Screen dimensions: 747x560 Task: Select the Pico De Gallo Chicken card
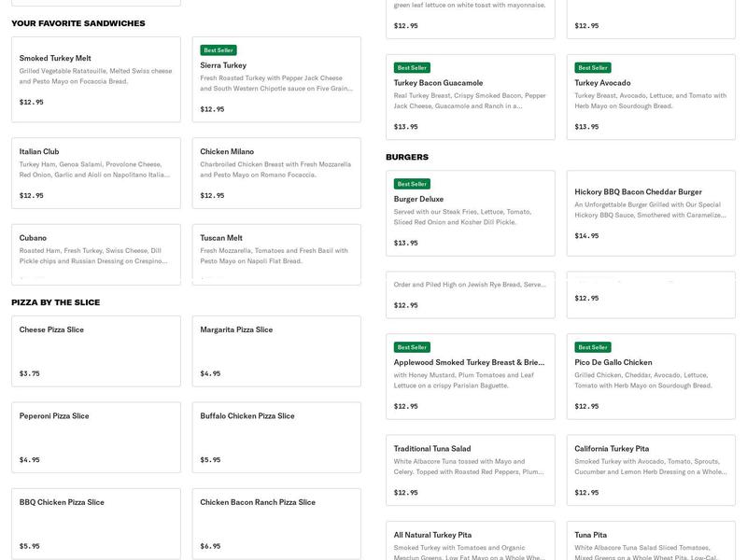(x=651, y=376)
